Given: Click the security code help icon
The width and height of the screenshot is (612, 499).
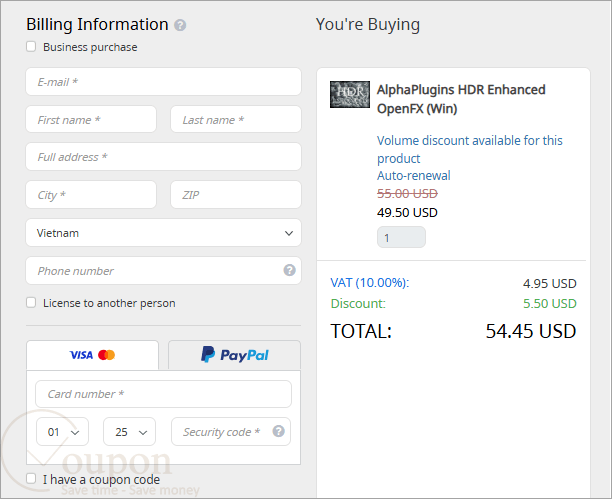Looking at the screenshot, I should pos(278,431).
